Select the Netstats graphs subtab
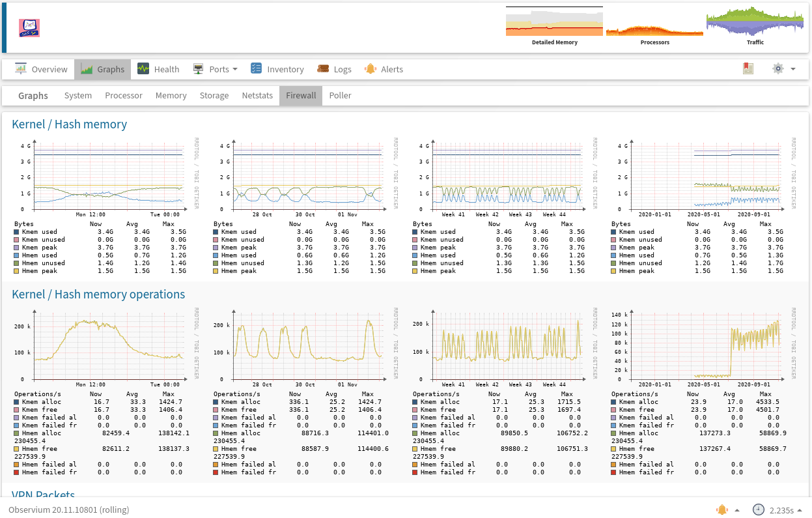 (257, 95)
